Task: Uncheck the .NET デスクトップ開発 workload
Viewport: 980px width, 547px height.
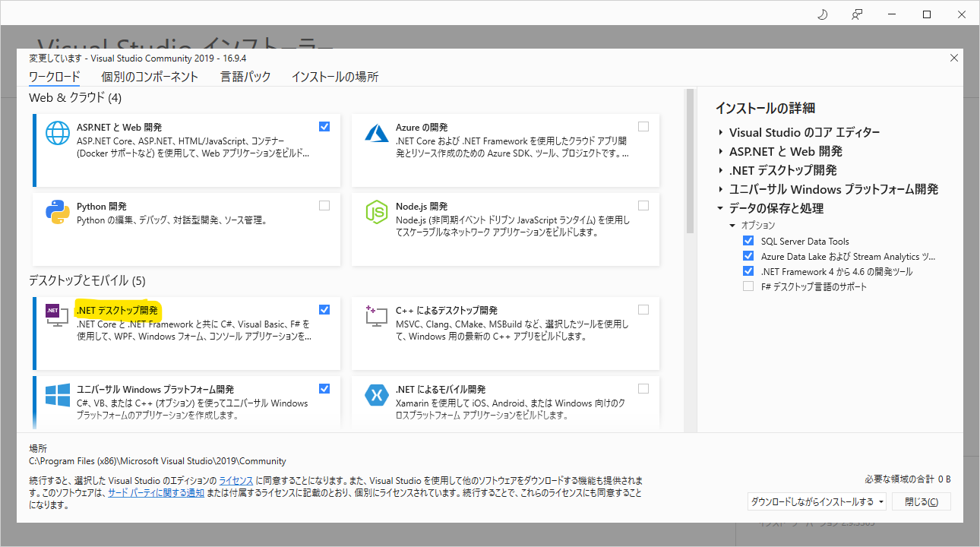Action: click(324, 309)
